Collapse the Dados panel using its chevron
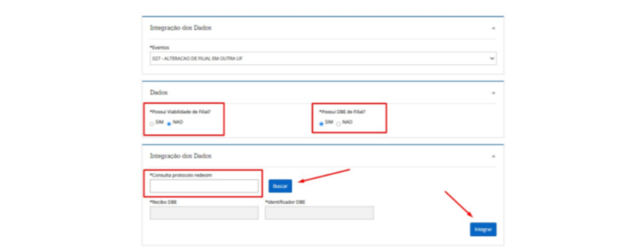The image size is (644, 250). tap(493, 93)
